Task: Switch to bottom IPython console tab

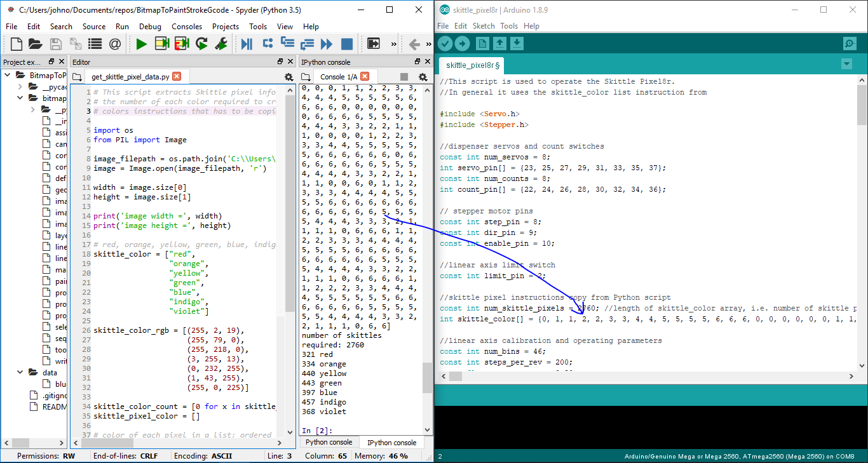Action: click(392, 442)
